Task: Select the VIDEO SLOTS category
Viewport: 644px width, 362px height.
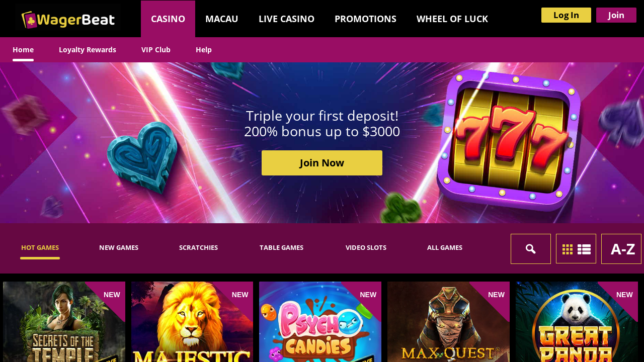Action: [x=366, y=247]
